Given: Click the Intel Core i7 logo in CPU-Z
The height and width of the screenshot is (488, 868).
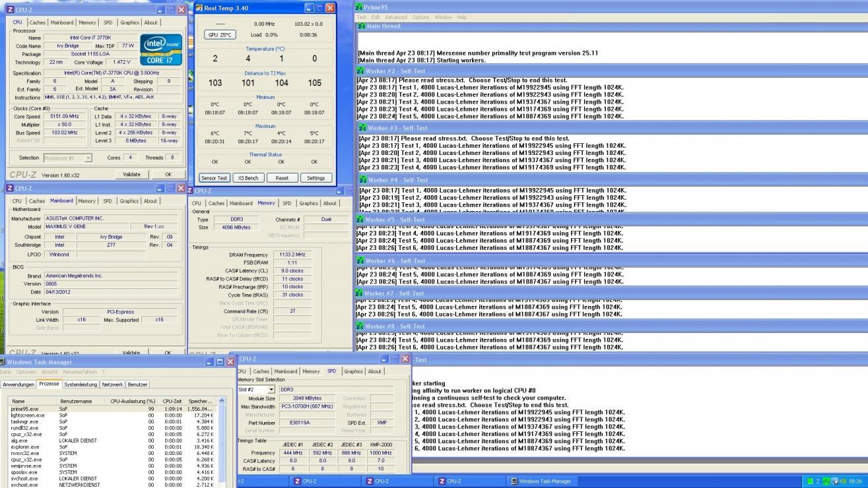Looking at the screenshot, I should coord(161,50).
